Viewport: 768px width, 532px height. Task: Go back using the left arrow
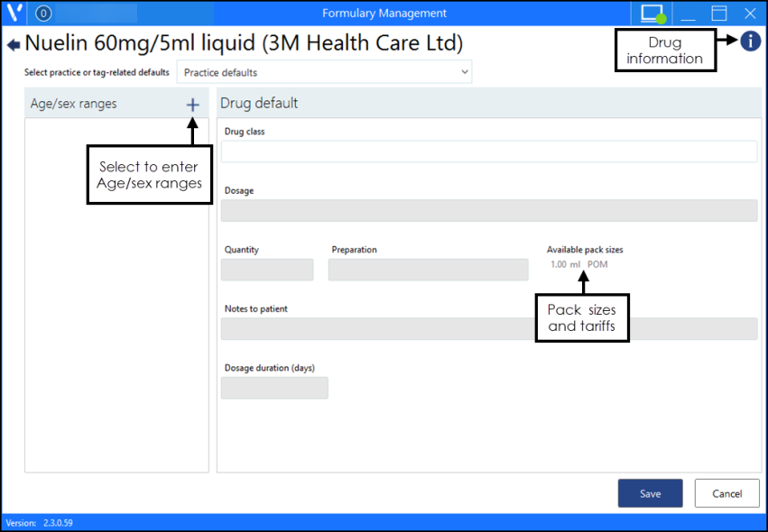pyautogui.click(x=14, y=44)
